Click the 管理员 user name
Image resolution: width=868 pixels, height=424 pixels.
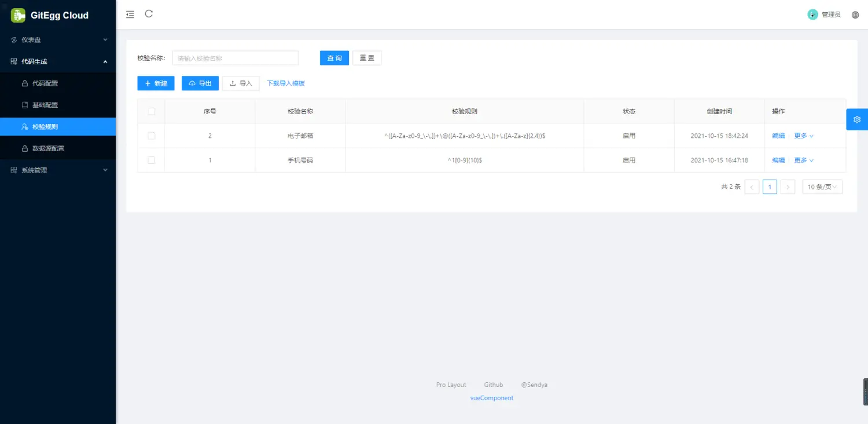tap(831, 14)
